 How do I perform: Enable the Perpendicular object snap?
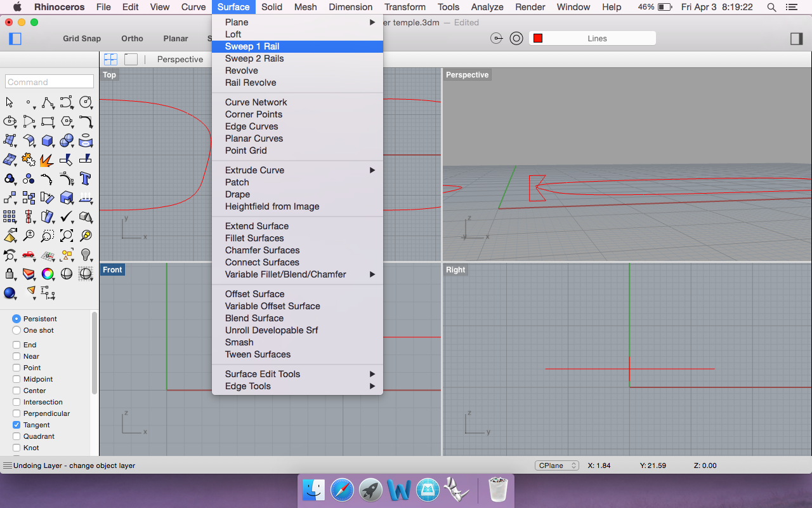pyautogui.click(x=16, y=413)
